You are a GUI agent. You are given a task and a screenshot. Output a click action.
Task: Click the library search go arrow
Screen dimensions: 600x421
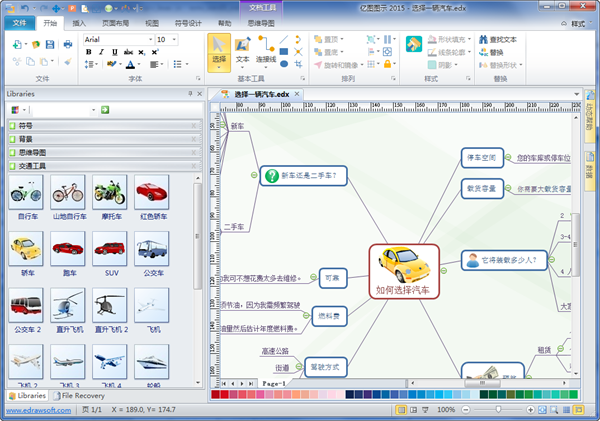[104, 109]
